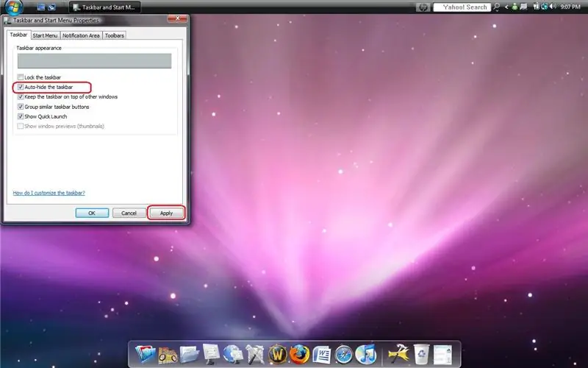The image size is (588, 368).
Task: Enable Lock the taskbar checkbox
Action: 21,77
